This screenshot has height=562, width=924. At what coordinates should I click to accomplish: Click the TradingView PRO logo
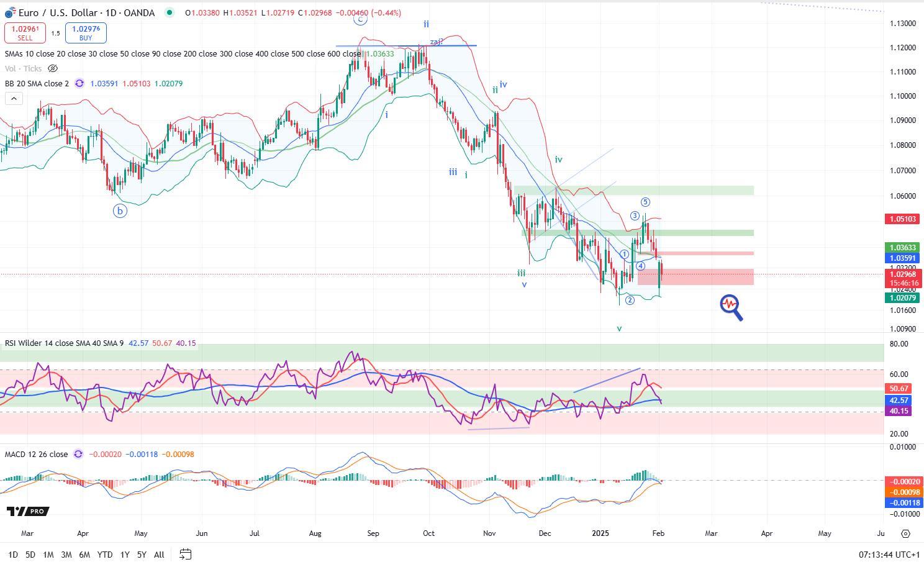click(27, 511)
